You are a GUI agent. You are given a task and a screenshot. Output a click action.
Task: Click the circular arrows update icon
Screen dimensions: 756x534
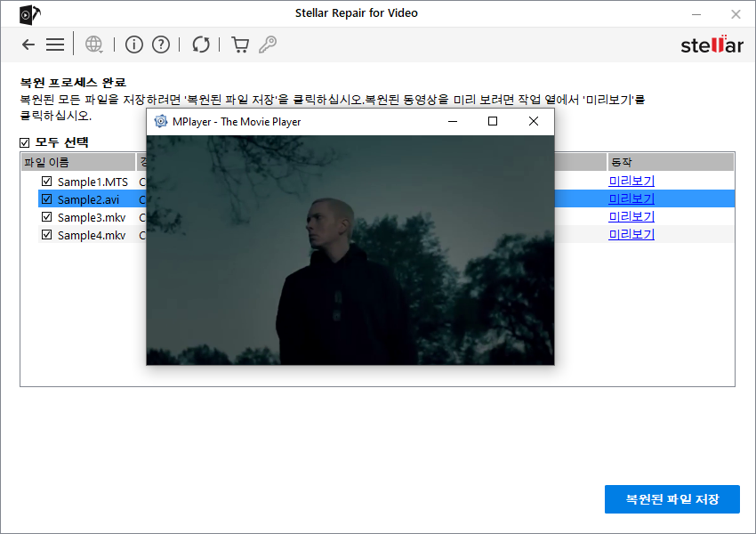coord(201,44)
